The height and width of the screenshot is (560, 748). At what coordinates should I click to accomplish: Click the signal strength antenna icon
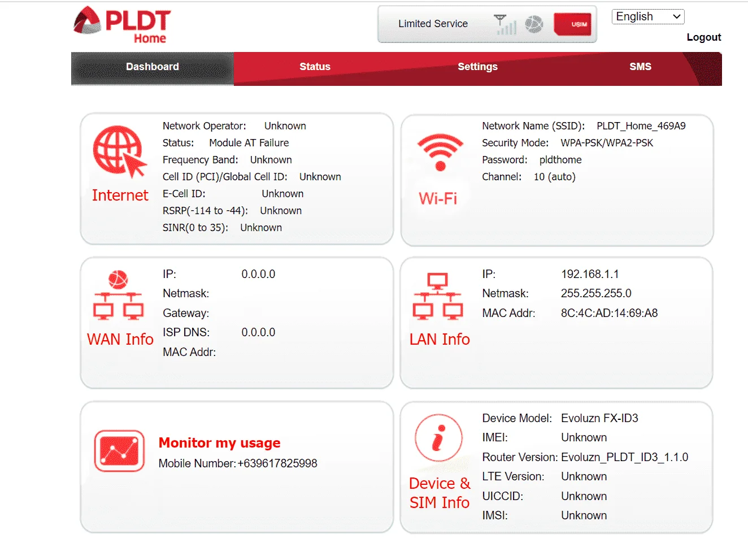tap(505, 24)
